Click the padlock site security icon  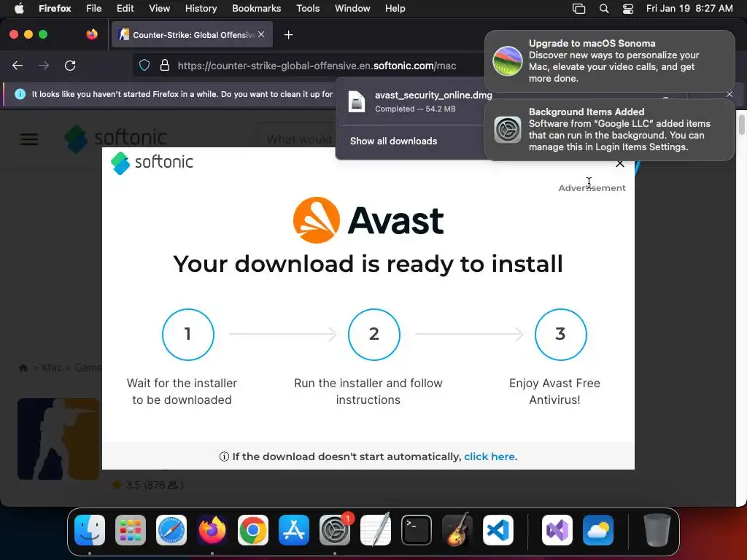click(x=165, y=65)
